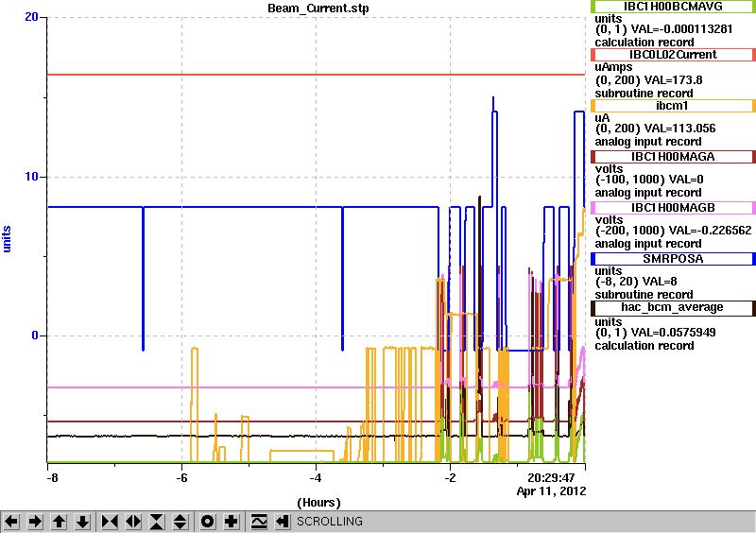Click the horizontal zoom-in bowtie icon
This screenshot has height=533, width=756.
[110, 522]
